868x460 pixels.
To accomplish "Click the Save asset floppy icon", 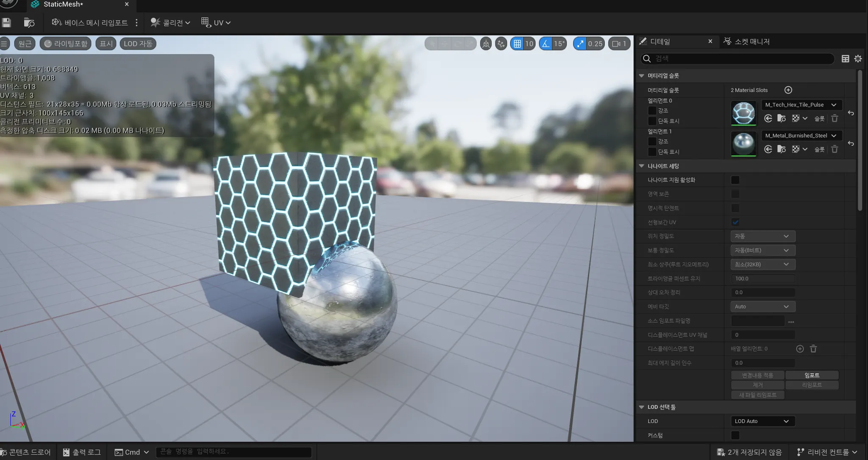I will [x=6, y=23].
